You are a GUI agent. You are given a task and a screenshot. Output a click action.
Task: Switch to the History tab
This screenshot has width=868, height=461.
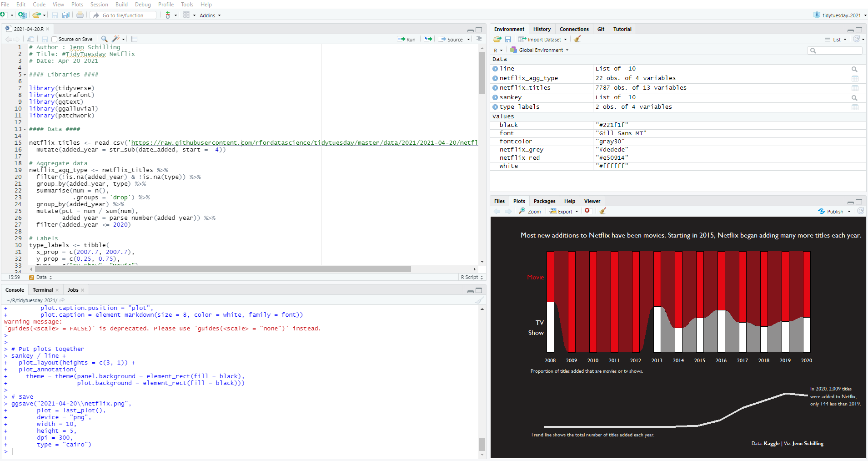pyautogui.click(x=542, y=29)
